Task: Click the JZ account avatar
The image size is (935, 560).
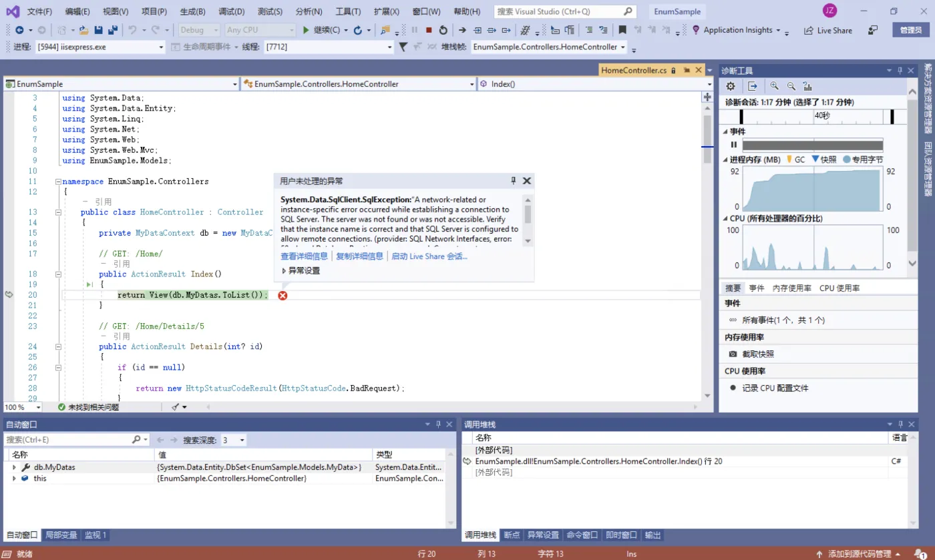Action: [x=829, y=11]
